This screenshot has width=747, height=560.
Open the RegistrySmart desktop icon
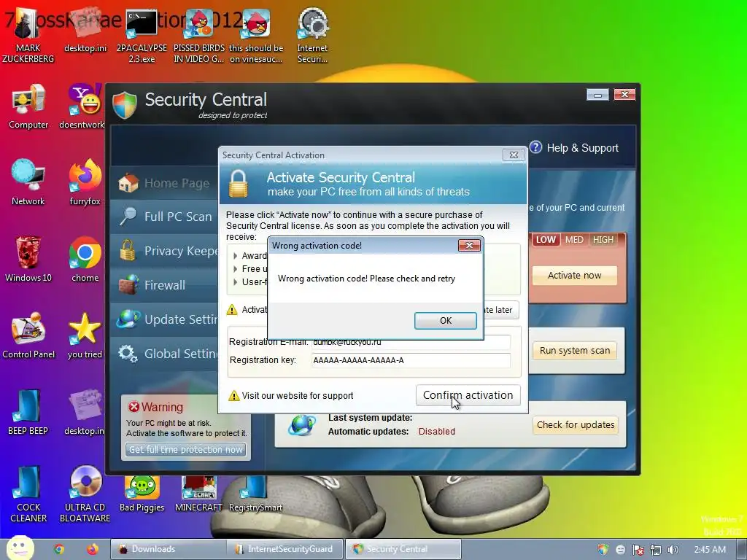pos(255,494)
